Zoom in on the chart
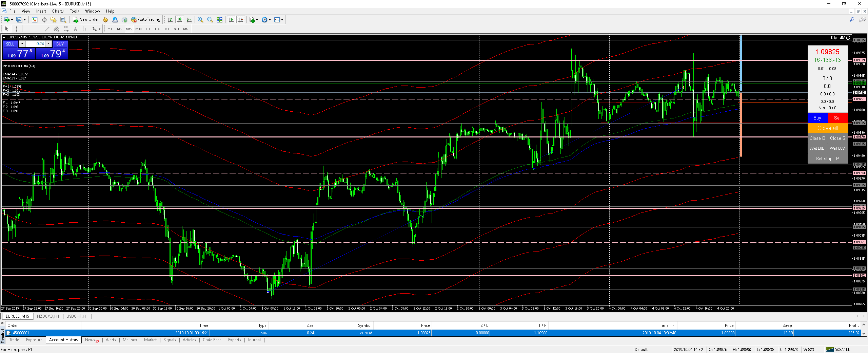Image resolution: width=868 pixels, height=353 pixels. (200, 20)
